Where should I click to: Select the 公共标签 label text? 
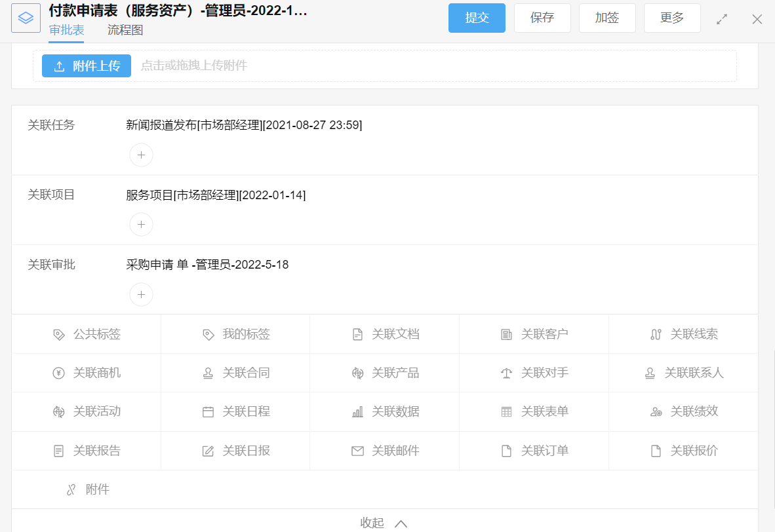coord(97,335)
